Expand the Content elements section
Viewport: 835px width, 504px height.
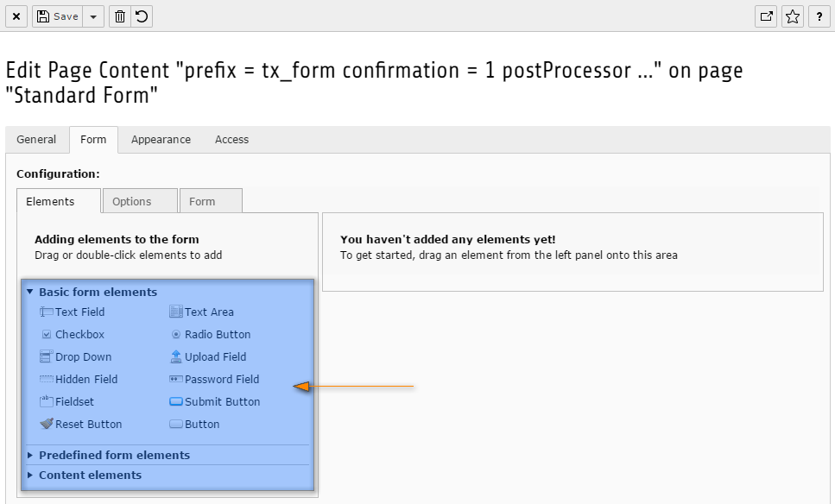[84, 475]
